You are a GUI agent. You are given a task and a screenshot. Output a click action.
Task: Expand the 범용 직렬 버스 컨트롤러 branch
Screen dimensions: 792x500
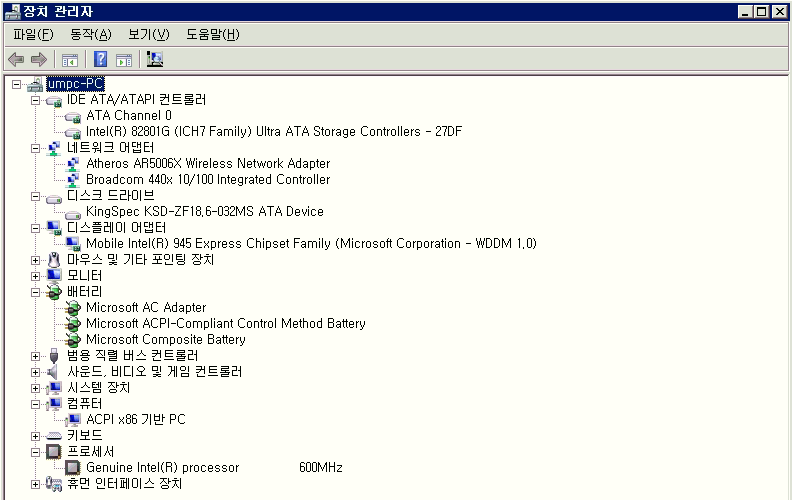click(35, 357)
